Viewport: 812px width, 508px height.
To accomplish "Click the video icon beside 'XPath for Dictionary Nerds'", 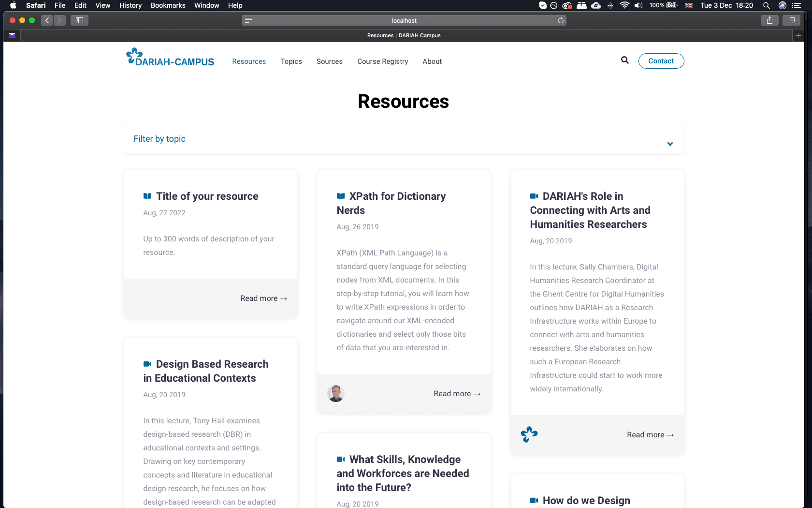I will pos(341,196).
